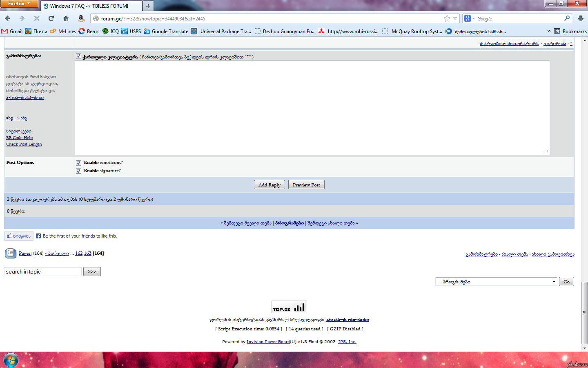The width and height of the screenshot is (588, 368).
Task: Open the URL history dropdown arrow
Action: click(455, 18)
